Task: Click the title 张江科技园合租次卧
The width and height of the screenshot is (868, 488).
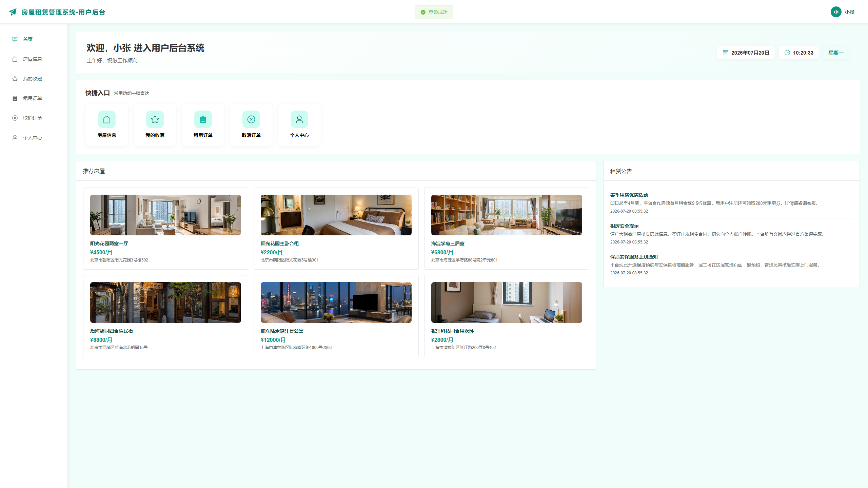Action: pyautogui.click(x=453, y=331)
